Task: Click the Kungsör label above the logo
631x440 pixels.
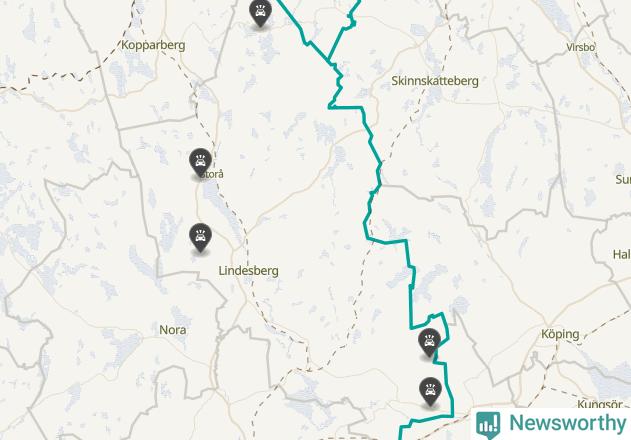Action: click(600, 404)
